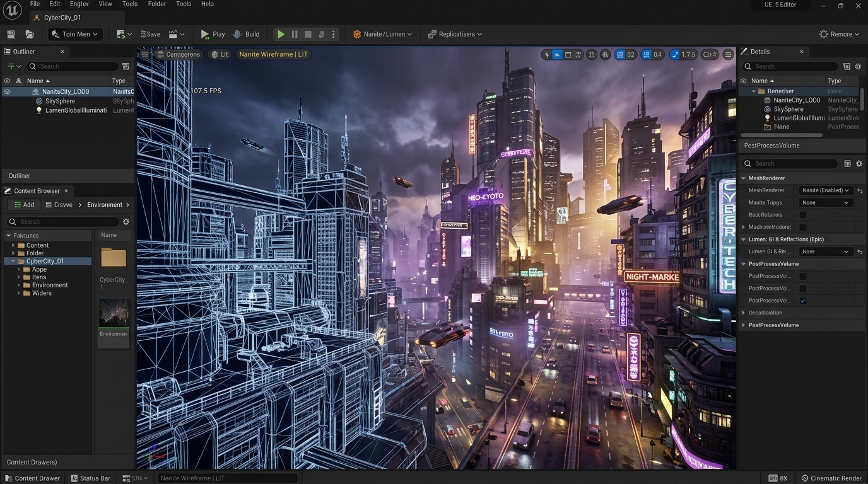The height and width of the screenshot is (484, 868).
Task: Click the Environment asset thumbnail
Action: click(114, 313)
